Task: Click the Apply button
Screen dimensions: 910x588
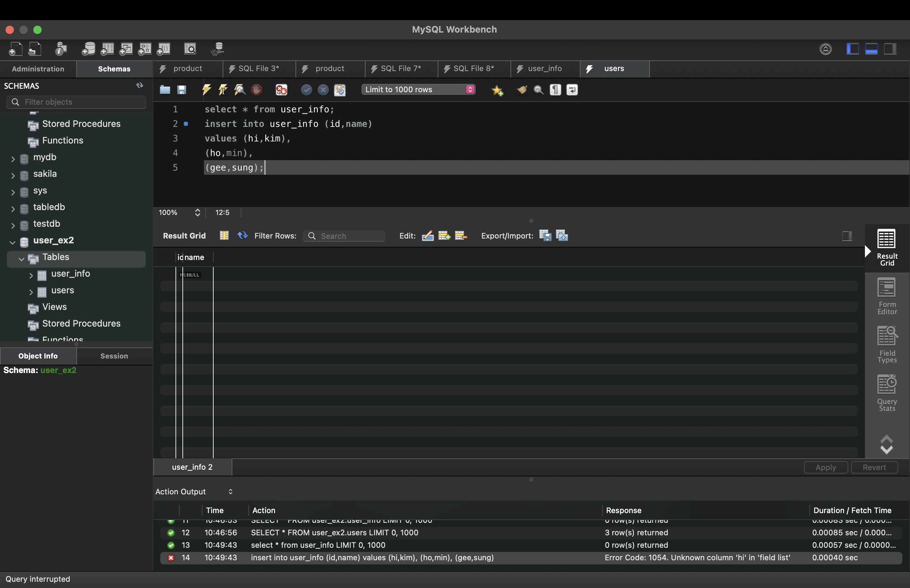Action: pyautogui.click(x=825, y=467)
